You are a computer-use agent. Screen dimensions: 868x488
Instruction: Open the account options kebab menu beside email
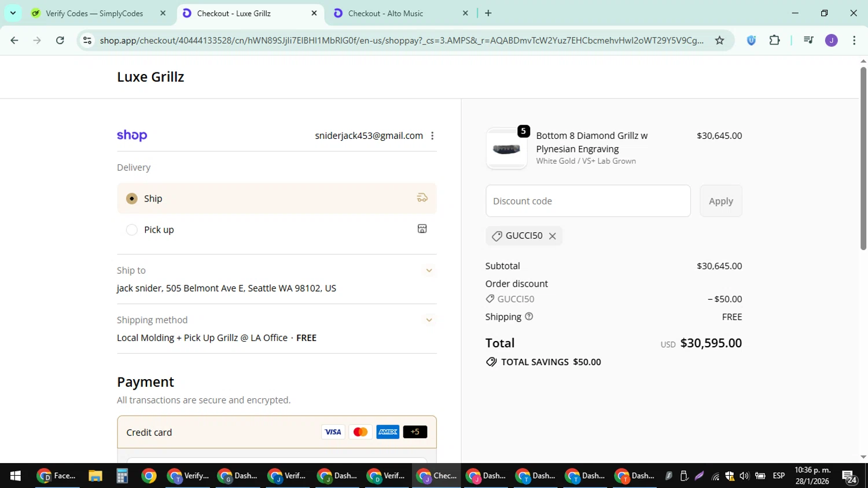click(432, 135)
